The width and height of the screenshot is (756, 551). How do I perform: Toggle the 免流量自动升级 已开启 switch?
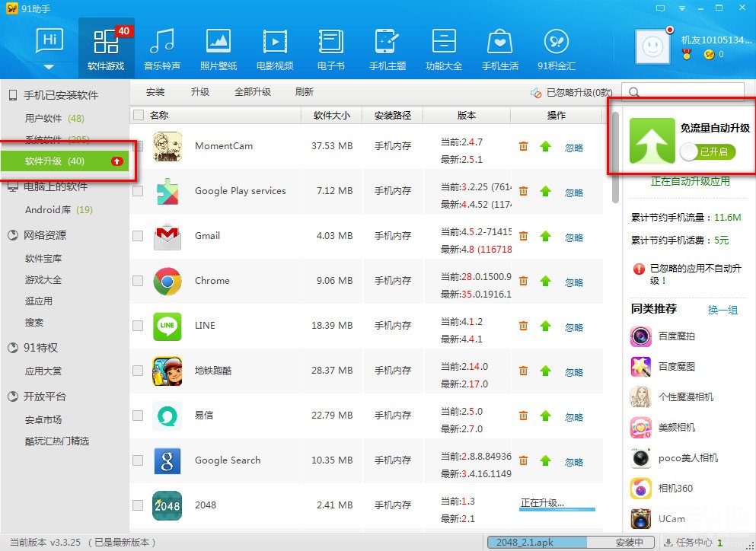pyautogui.click(x=707, y=152)
